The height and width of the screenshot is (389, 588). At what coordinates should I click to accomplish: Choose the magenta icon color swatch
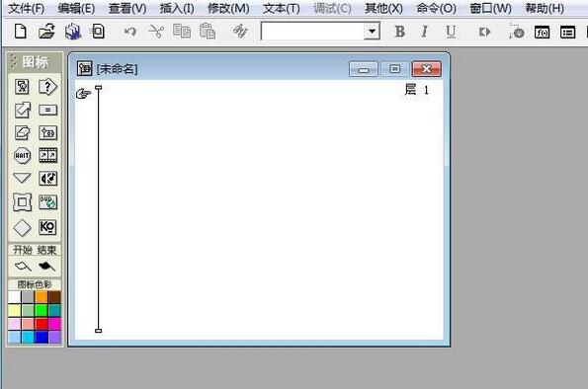coord(54,324)
